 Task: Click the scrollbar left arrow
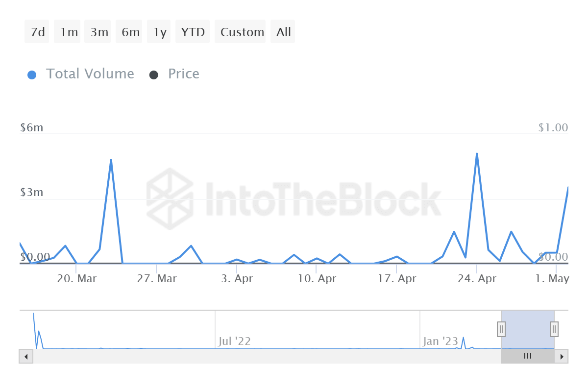click(x=26, y=356)
